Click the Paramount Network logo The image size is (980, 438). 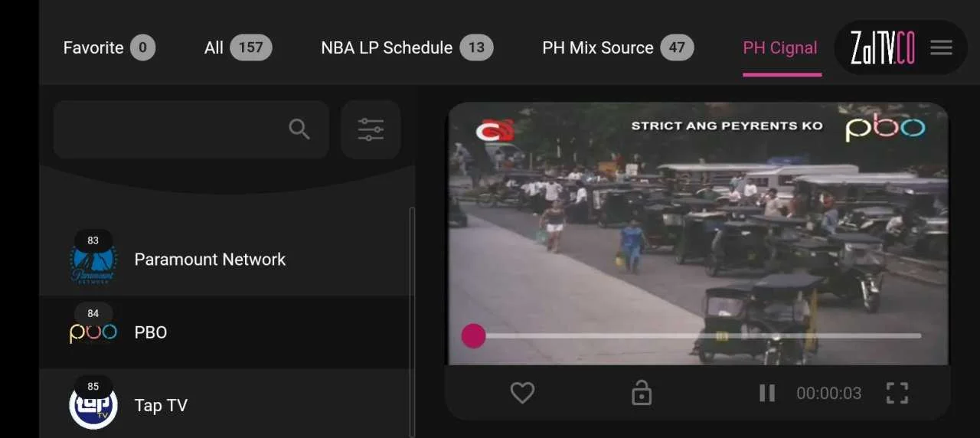(93, 261)
